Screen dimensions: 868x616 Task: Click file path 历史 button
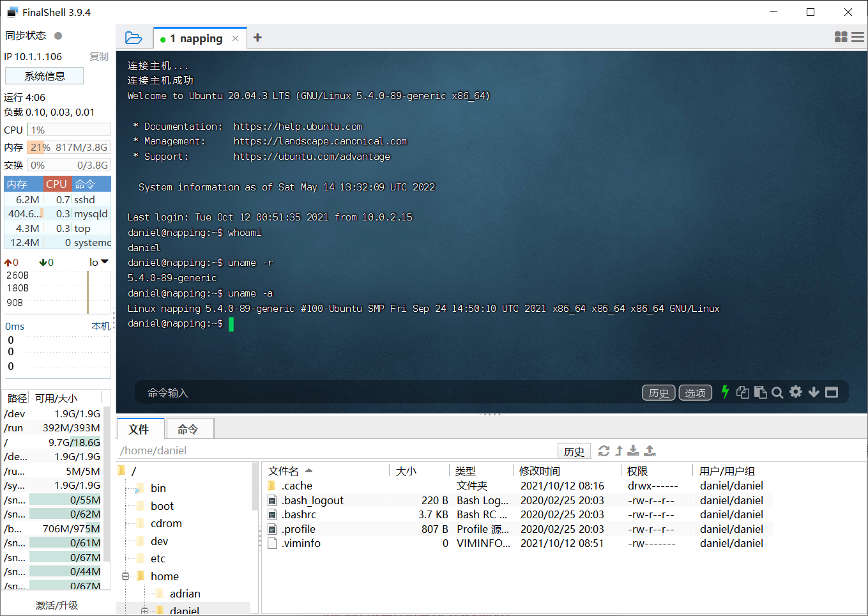pyautogui.click(x=574, y=451)
